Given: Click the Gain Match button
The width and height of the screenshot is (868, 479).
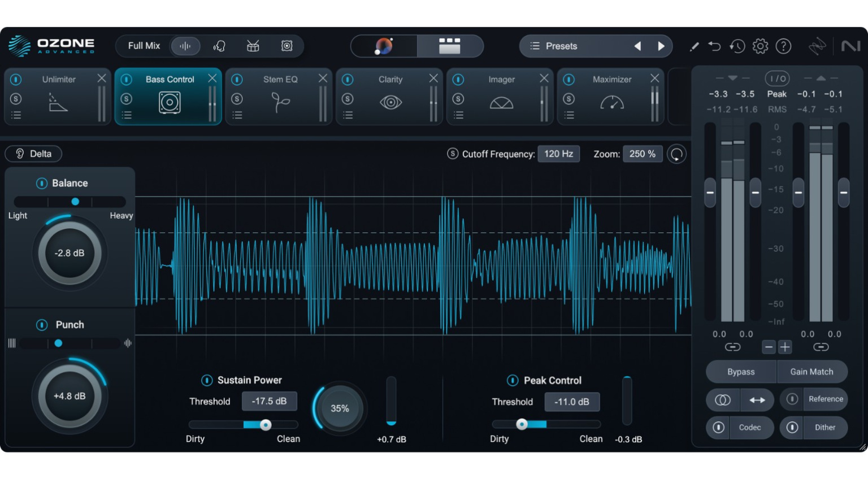Looking at the screenshot, I should point(812,372).
